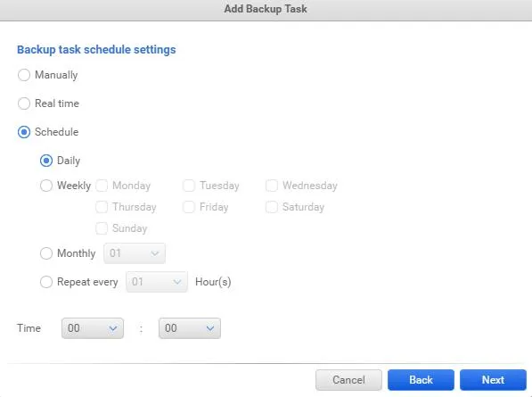Viewport: 532px width, 397px height.
Task: Pick the Daily schedule option
Action: 46,161
